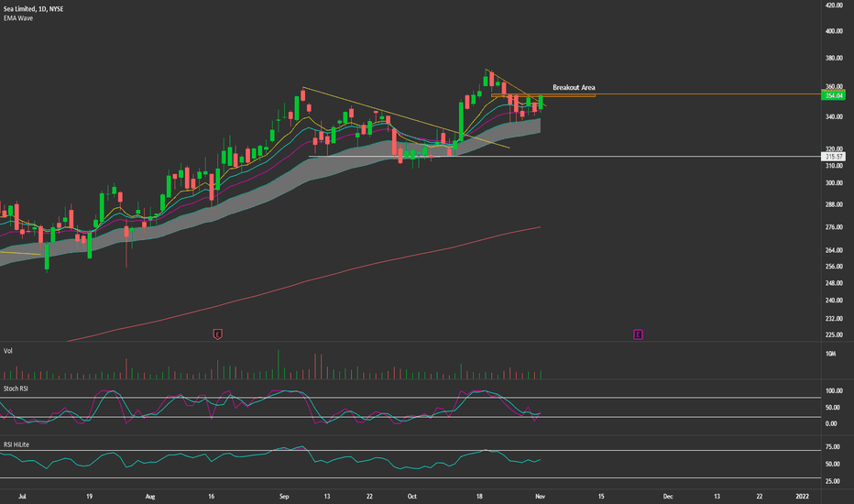Select the orange breakout area rectangle

coord(543,95)
